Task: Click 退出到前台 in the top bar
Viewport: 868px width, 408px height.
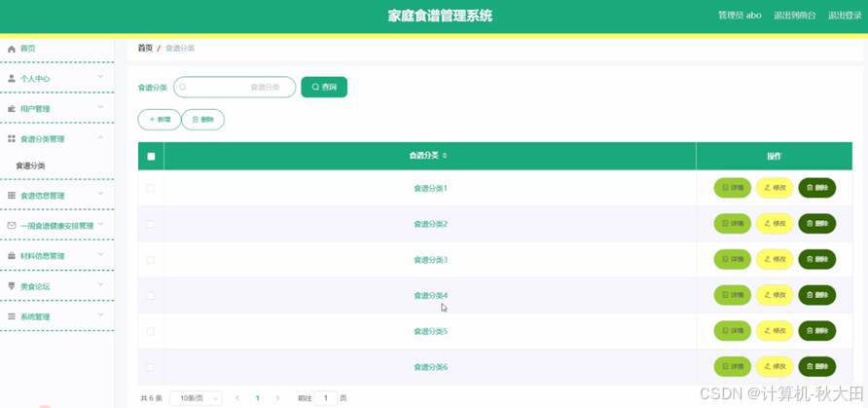Action: pyautogui.click(x=795, y=16)
